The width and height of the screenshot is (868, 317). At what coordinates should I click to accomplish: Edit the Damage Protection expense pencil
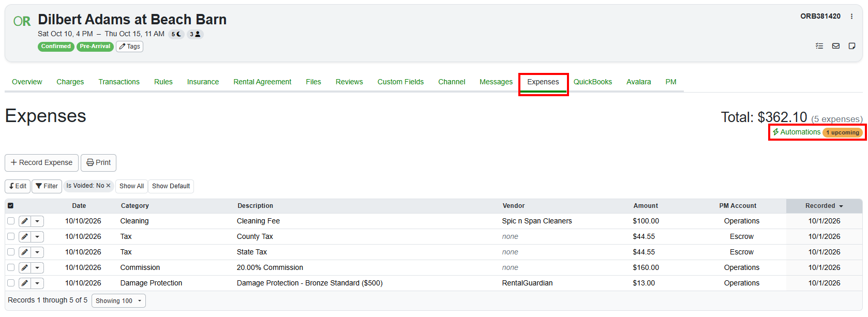(x=24, y=283)
